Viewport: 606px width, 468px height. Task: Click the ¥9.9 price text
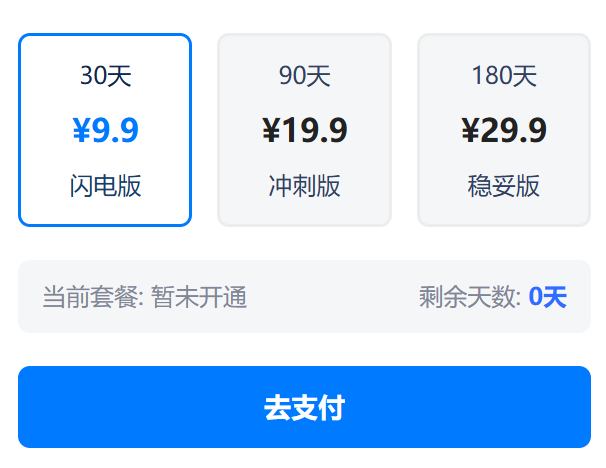(x=105, y=130)
